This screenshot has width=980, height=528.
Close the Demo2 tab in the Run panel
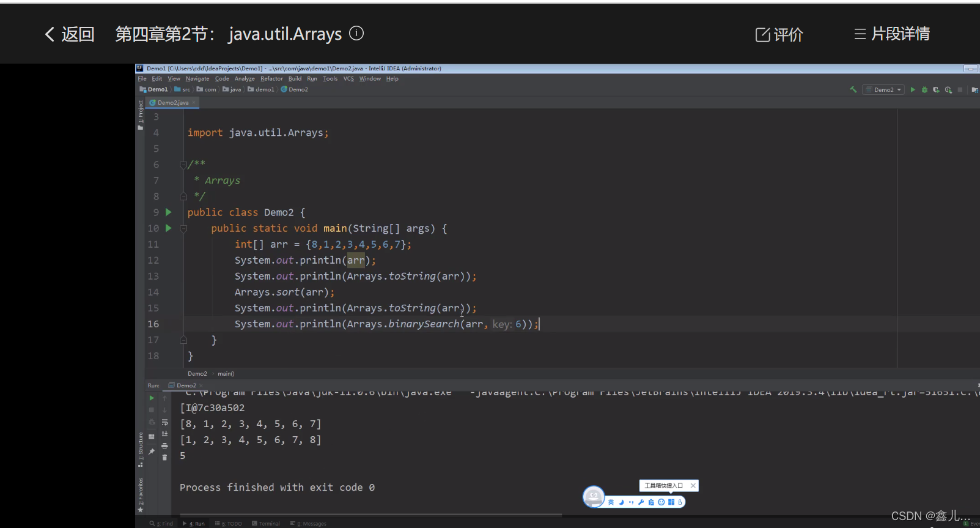(201, 385)
